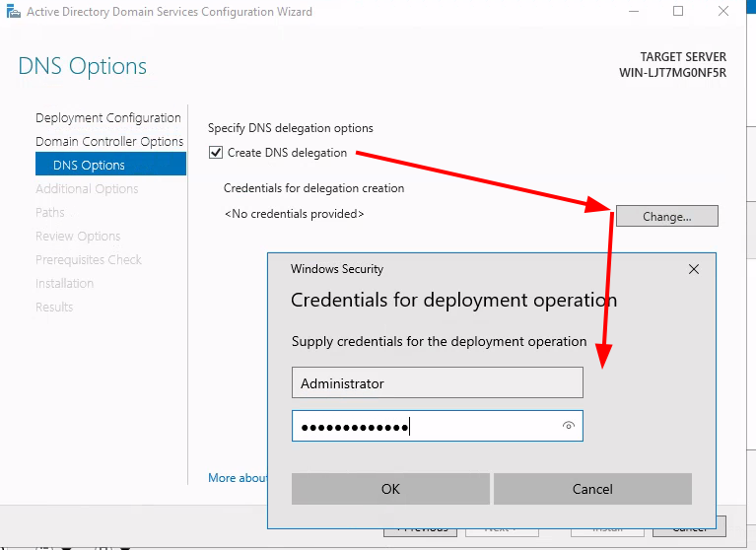Confirm credentials with the OK button

pos(390,489)
